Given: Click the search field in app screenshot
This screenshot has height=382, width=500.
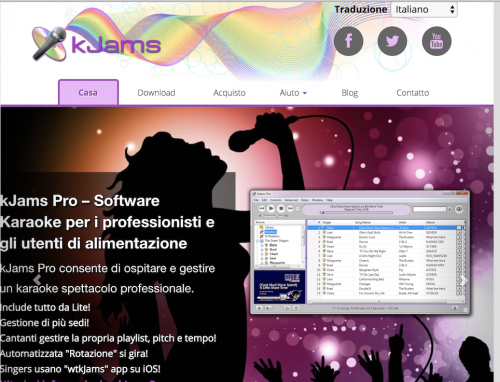Looking at the screenshot, I should (429, 209).
